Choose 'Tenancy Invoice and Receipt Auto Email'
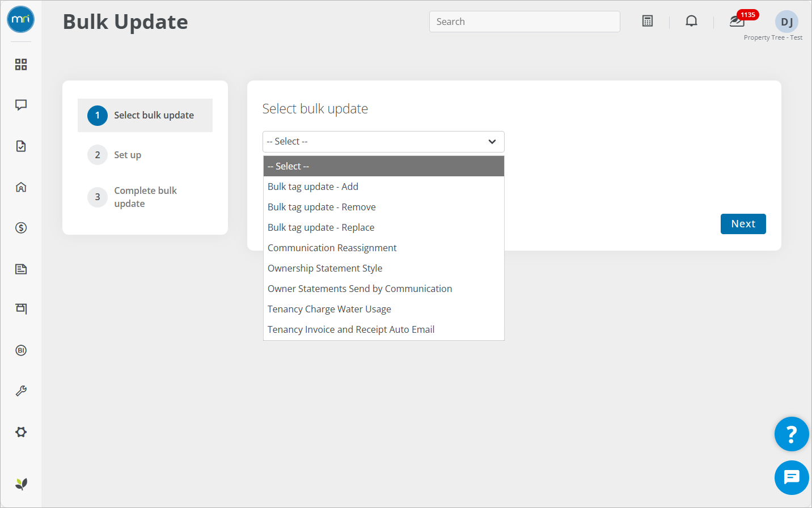The height and width of the screenshot is (508, 812). [x=384, y=329]
